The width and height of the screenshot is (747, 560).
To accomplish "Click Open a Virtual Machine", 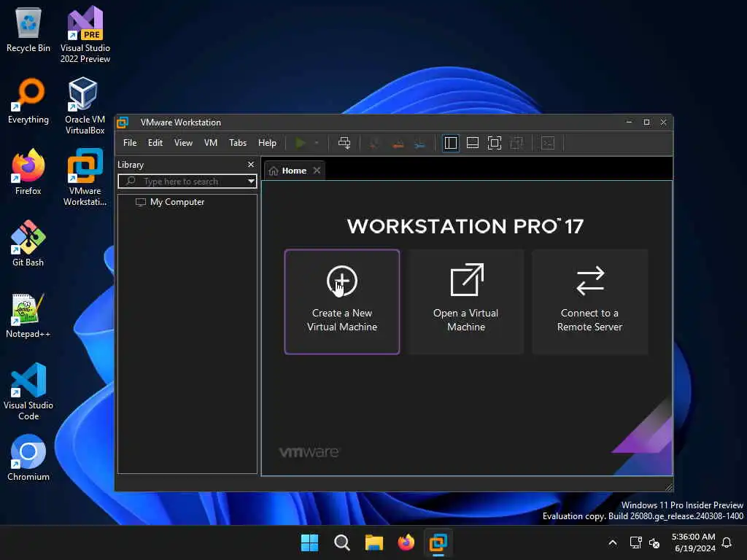I will point(466,302).
